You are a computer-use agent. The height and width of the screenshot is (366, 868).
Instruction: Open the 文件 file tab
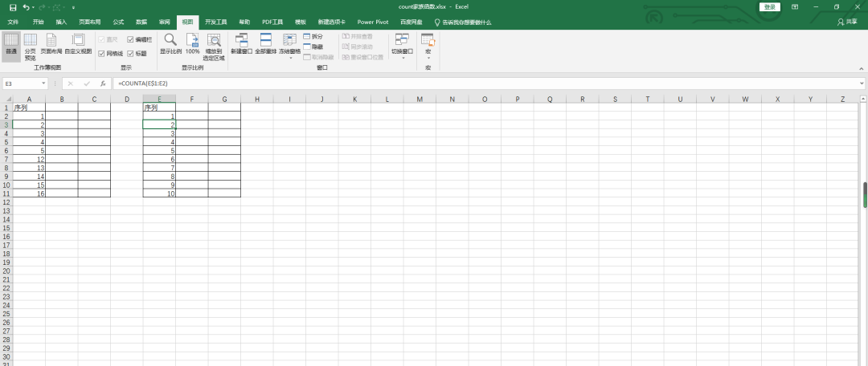pyautogui.click(x=14, y=22)
